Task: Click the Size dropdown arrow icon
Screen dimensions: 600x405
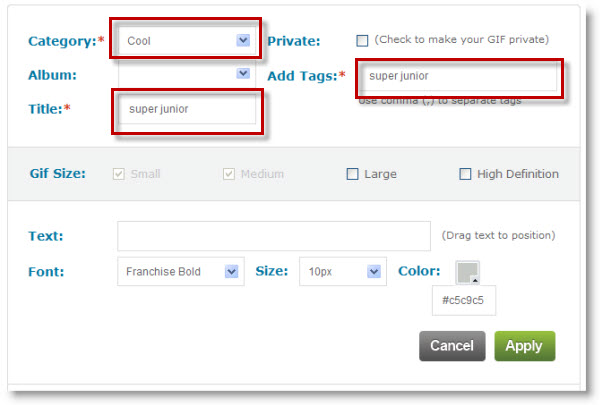Action: [374, 271]
